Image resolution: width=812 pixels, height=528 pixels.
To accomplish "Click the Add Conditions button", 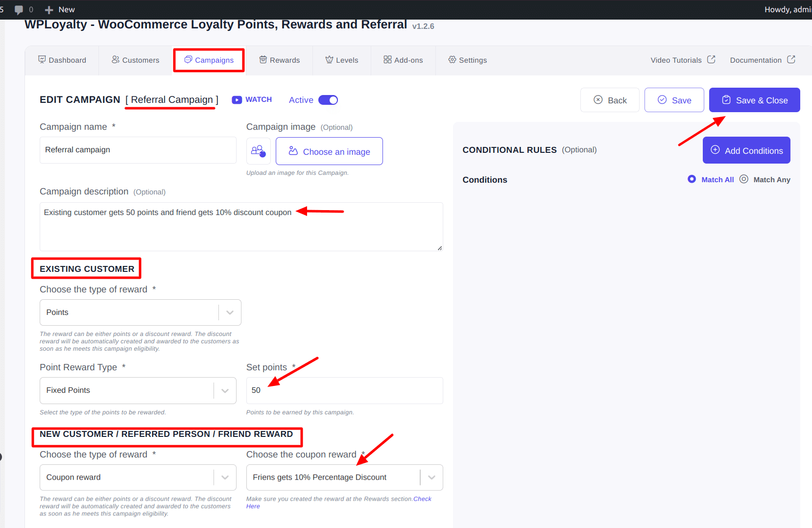I will tap(746, 150).
